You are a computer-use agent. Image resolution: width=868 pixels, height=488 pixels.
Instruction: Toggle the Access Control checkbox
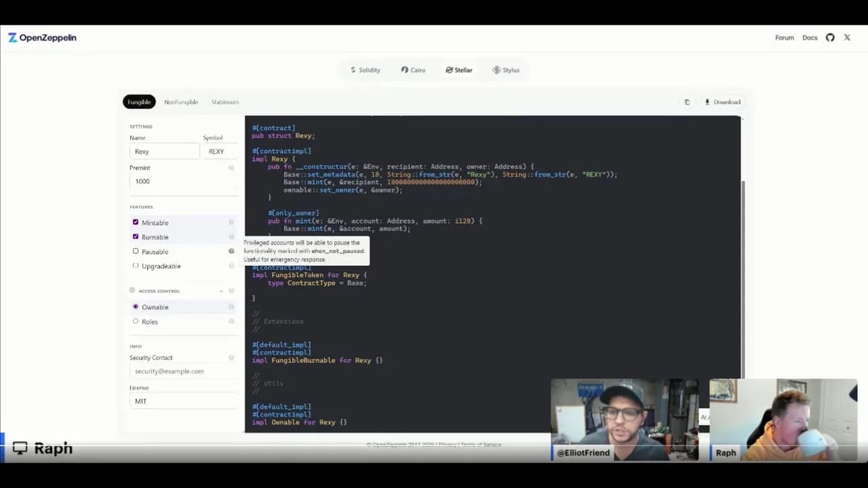(132, 291)
